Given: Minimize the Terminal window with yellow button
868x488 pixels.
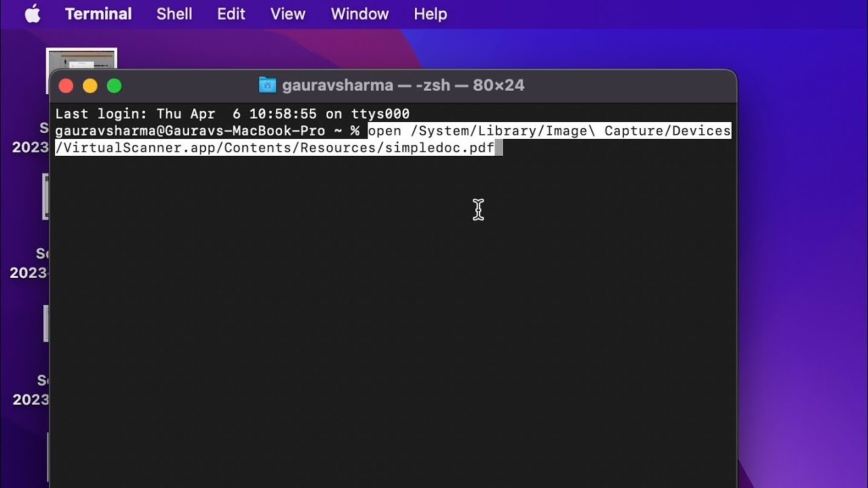Looking at the screenshot, I should pos(90,86).
